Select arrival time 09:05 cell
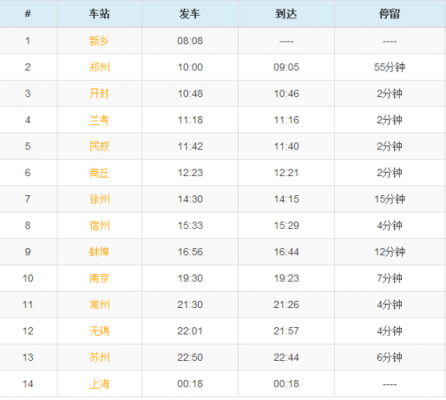 coord(286,67)
